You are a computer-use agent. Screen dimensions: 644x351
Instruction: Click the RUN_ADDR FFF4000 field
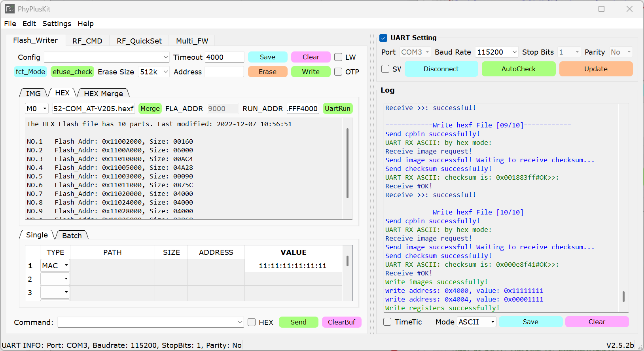point(303,108)
